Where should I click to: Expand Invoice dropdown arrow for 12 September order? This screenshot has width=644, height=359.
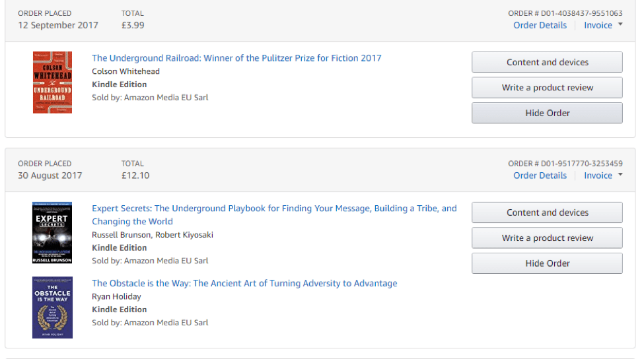click(x=620, y=24)
